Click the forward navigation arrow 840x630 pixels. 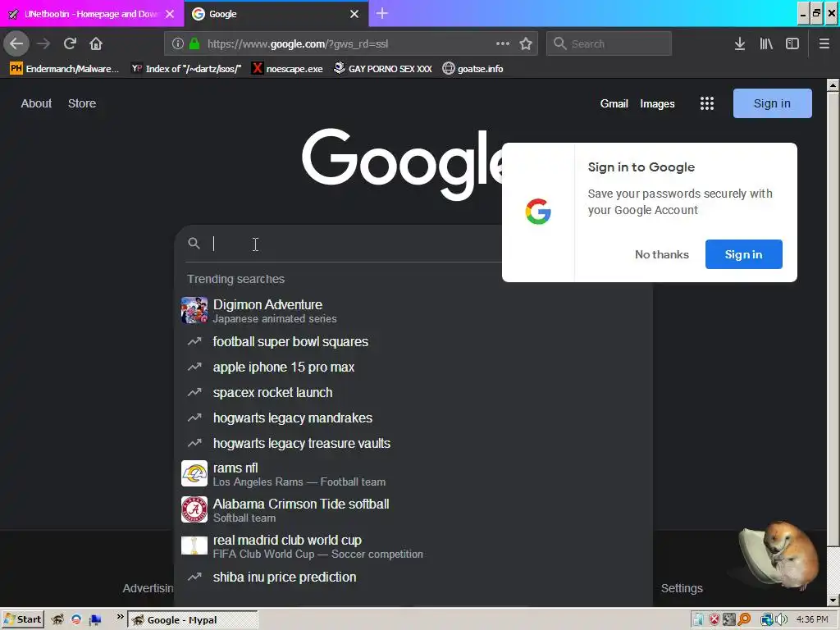[43, 44]
